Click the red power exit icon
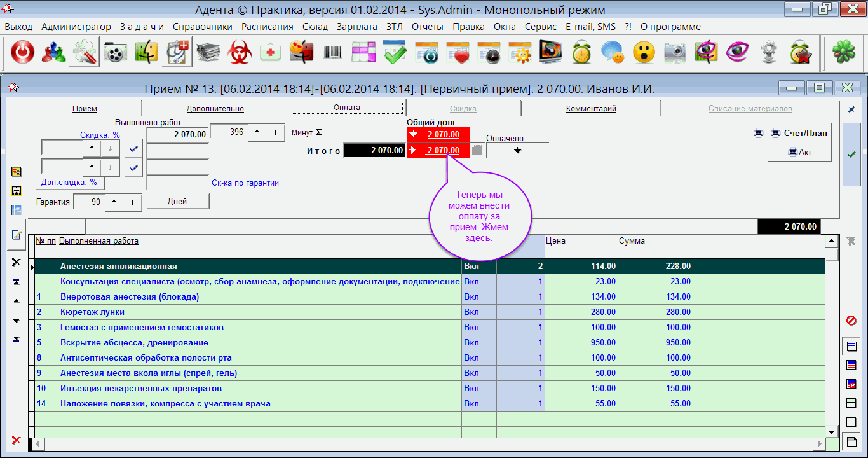The image size is (868, 458). pyautogui.click(x=22, y=53)
